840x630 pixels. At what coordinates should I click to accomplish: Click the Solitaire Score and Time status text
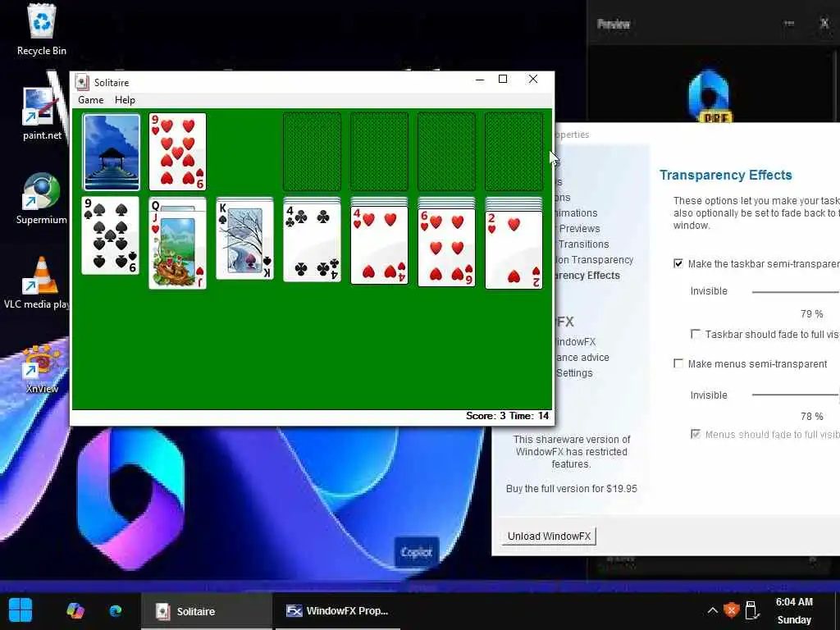[x=507, y=416]
